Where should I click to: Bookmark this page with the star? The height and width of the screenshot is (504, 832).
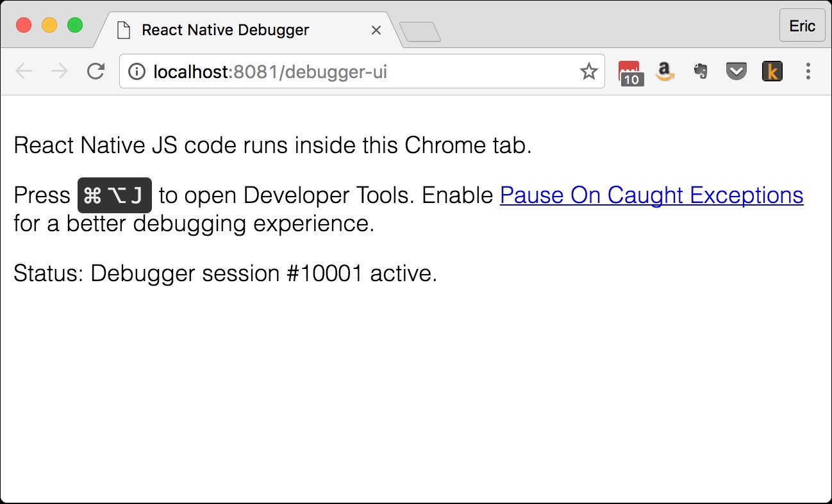(x=588, y=72)
